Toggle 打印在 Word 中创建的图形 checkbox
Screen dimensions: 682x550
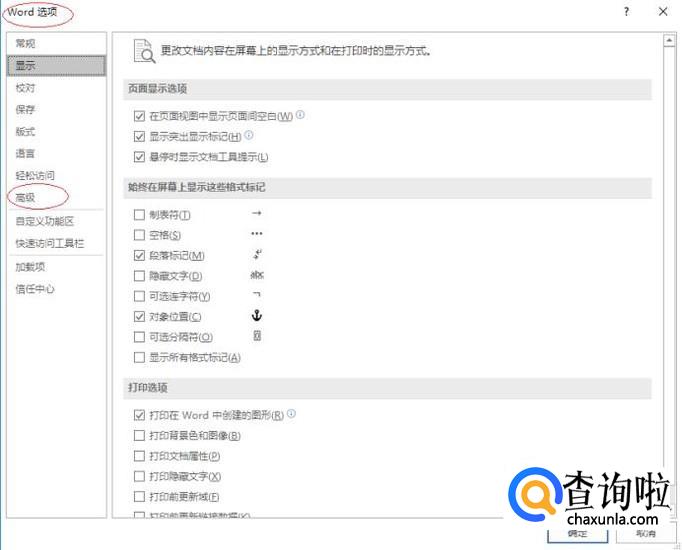click(x=139, y=415)
